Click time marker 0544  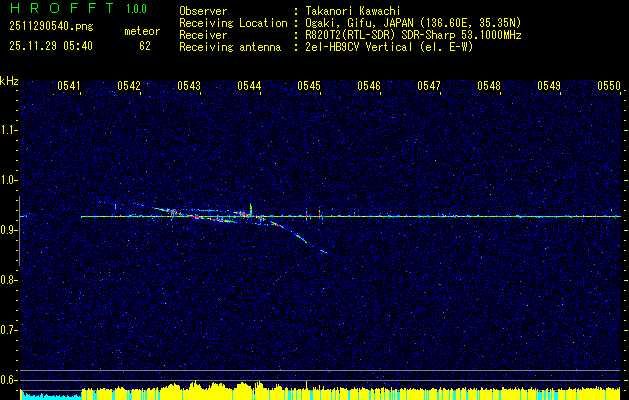click(249, 86)
